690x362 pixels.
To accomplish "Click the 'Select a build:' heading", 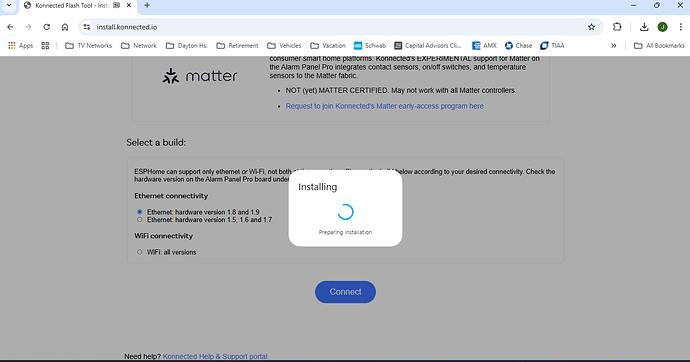I will pyautogui.click(x=156, y=143).
